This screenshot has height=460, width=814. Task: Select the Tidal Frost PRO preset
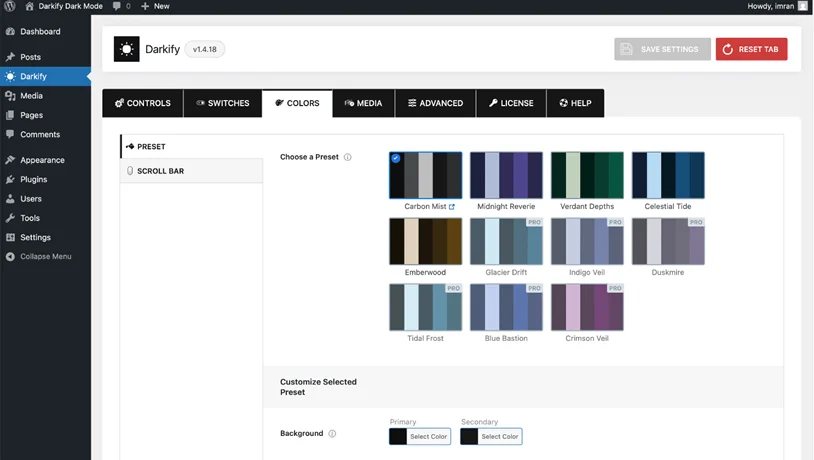[425, 307]
